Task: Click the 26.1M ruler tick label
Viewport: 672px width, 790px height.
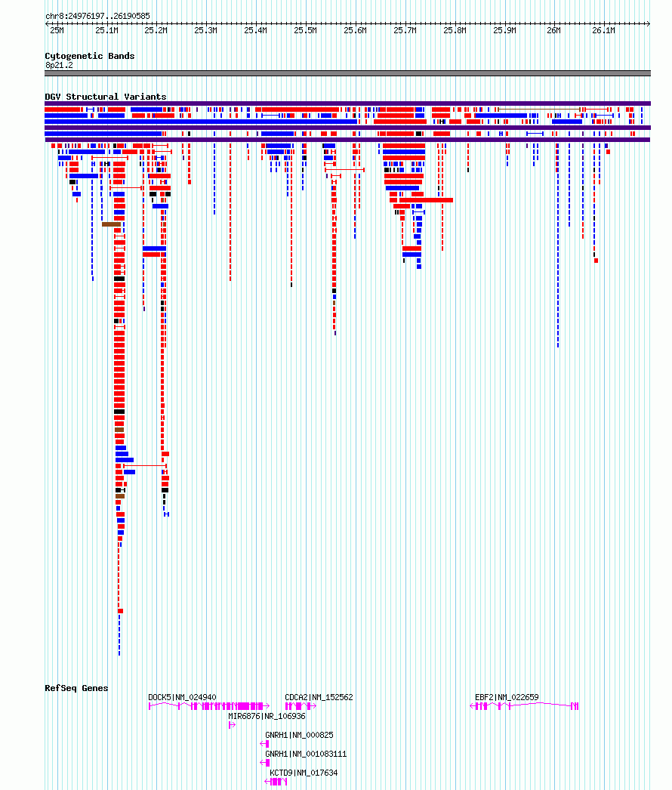Action: coord(603,30)
